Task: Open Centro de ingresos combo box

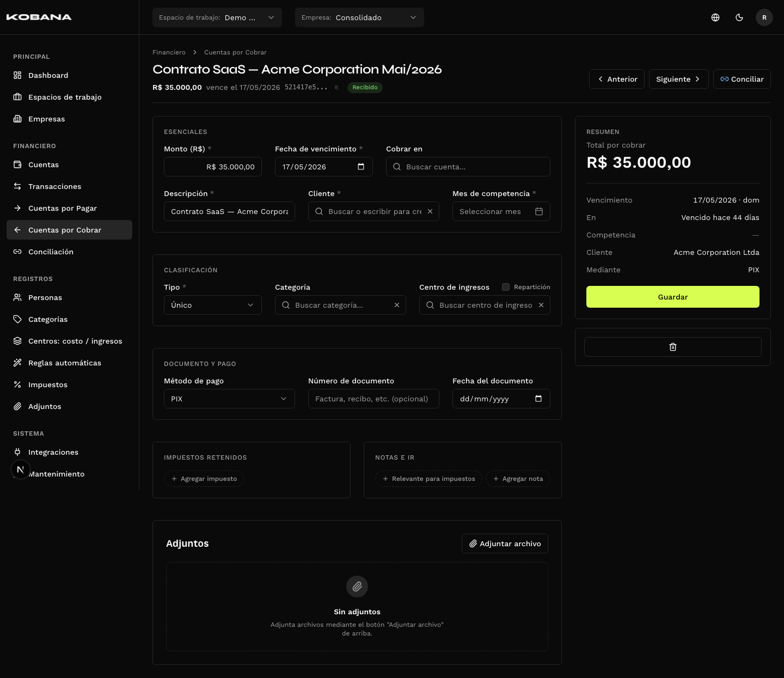Action: coord(485,305)
